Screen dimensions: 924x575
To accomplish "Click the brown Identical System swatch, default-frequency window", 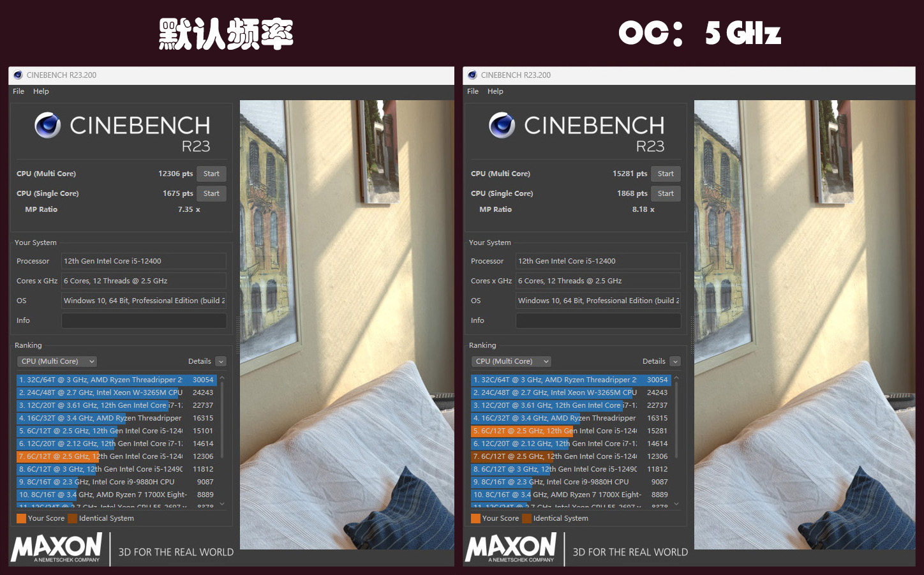I will click(72, 518).
